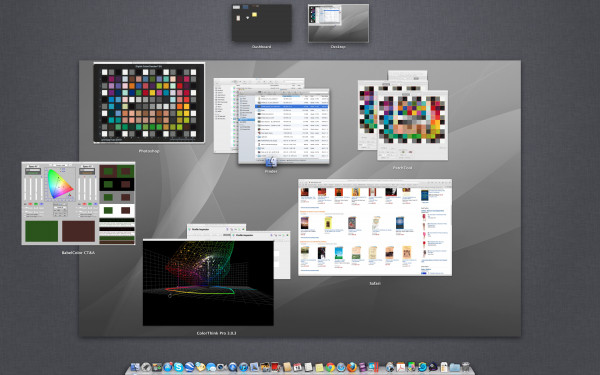
Task: Switch to the Desktop space thumbnail
Action: (x=338, y=23)
